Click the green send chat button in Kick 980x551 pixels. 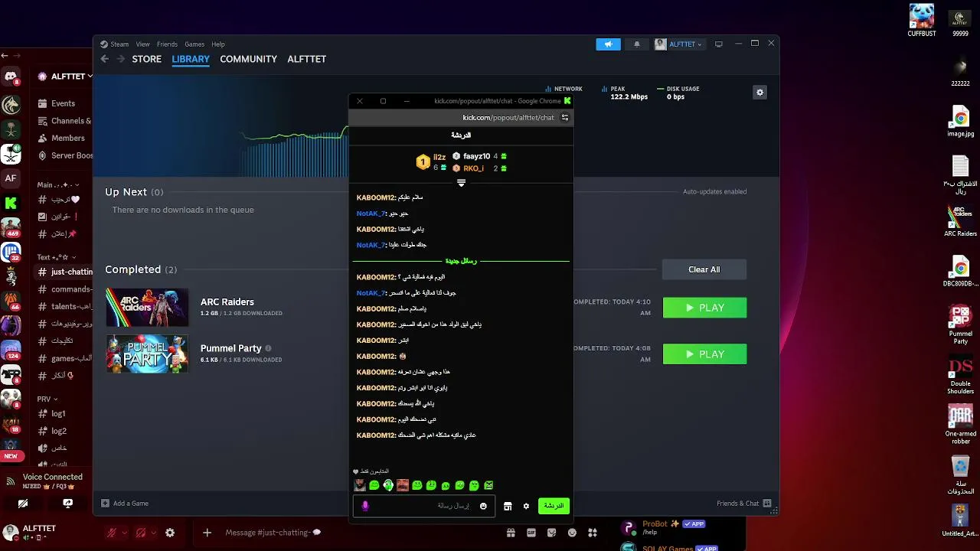(554, 506)
